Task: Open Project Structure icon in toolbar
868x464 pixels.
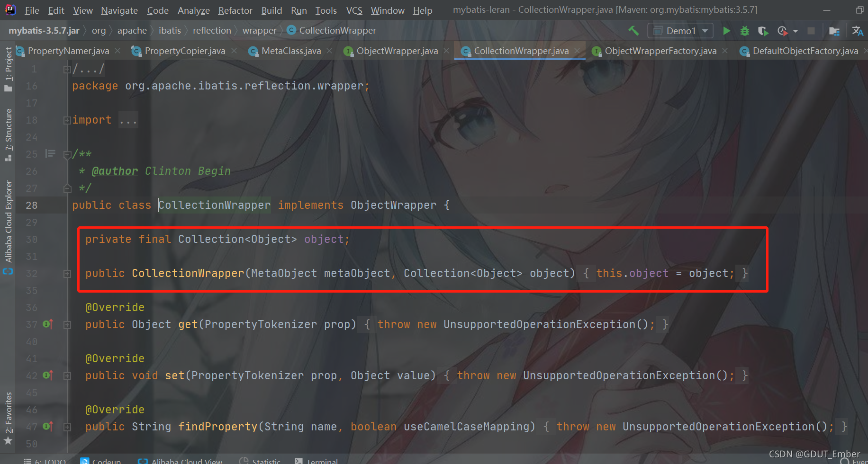Action: (834, 31)
